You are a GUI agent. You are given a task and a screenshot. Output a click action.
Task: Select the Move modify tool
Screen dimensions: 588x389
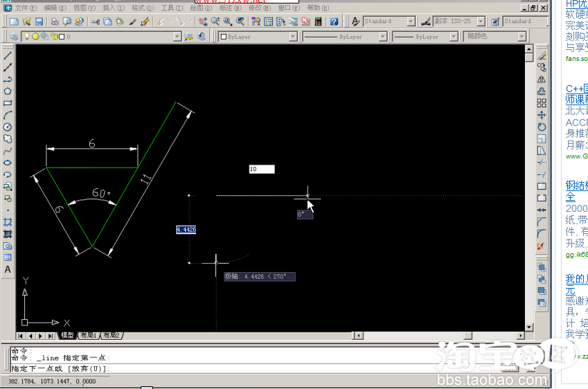[542, 115]
